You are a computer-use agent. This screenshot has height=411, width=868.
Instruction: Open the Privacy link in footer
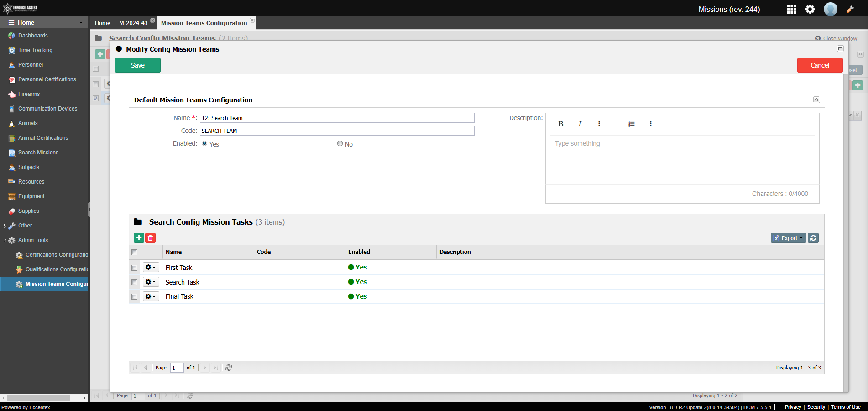pyautogui.click(x=793, y=407)
